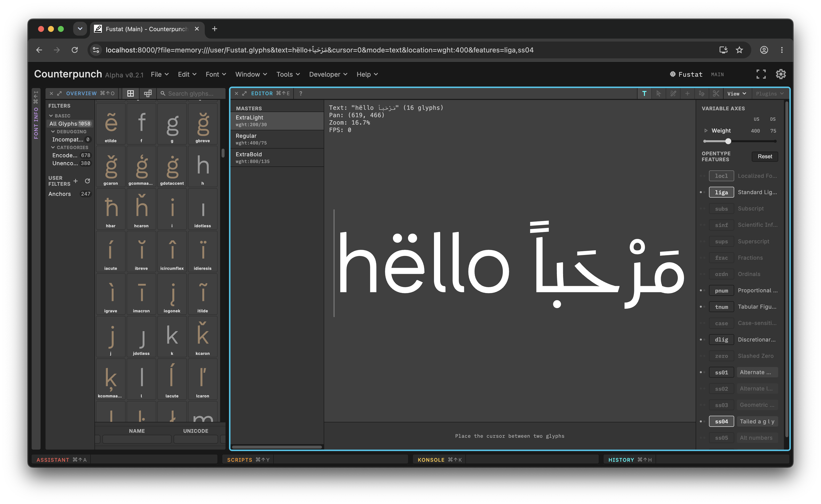Expand the Editor panel with arrows icon

pos(244,94)
